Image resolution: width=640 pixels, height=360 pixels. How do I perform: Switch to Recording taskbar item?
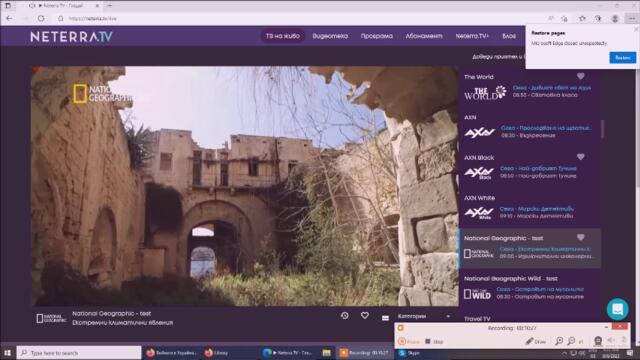tap(364, 353)
